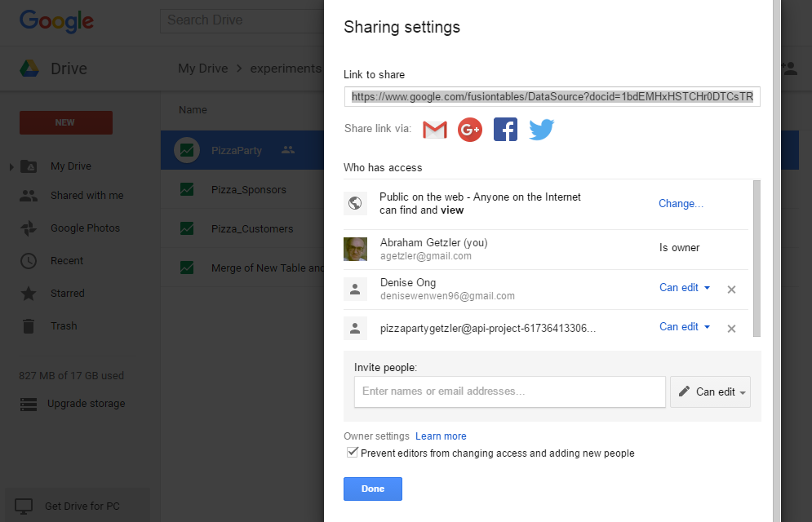Open Recent in the sidebar
The image size is (812, 522).
click(x=67, y=261)
